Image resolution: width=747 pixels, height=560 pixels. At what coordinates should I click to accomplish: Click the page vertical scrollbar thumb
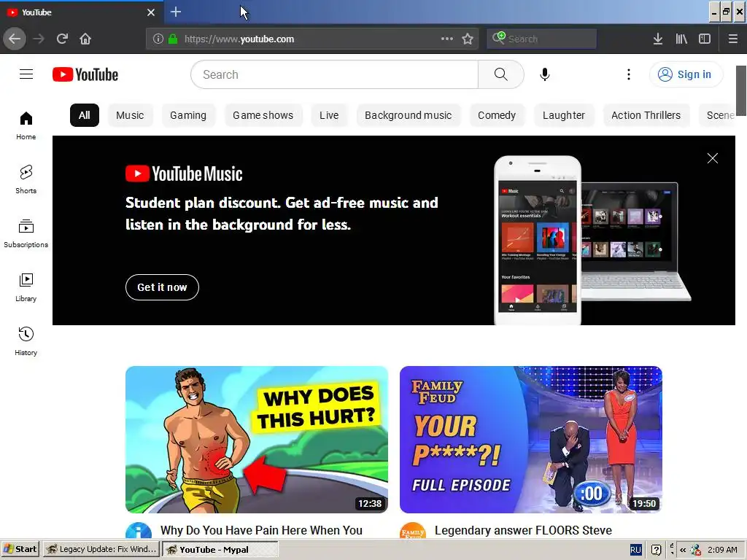(x=741, y=90)
